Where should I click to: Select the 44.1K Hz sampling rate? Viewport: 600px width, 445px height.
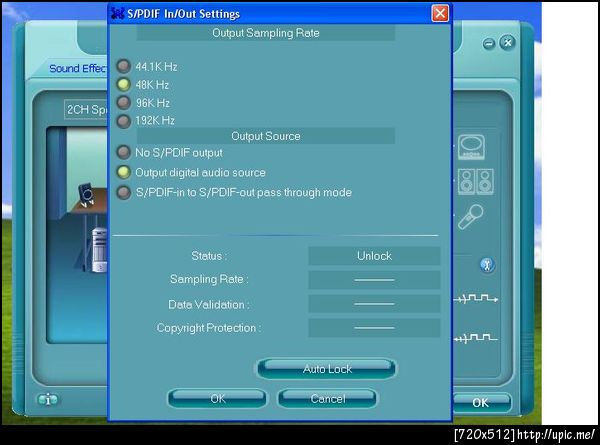123,66
